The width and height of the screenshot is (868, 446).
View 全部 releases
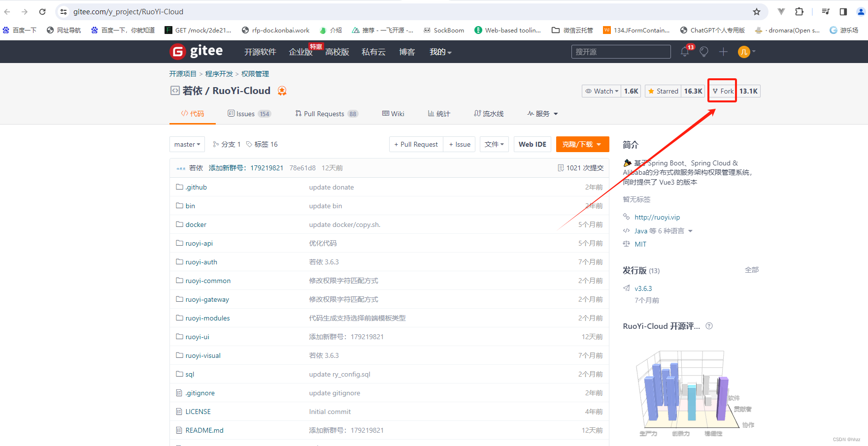752,270
